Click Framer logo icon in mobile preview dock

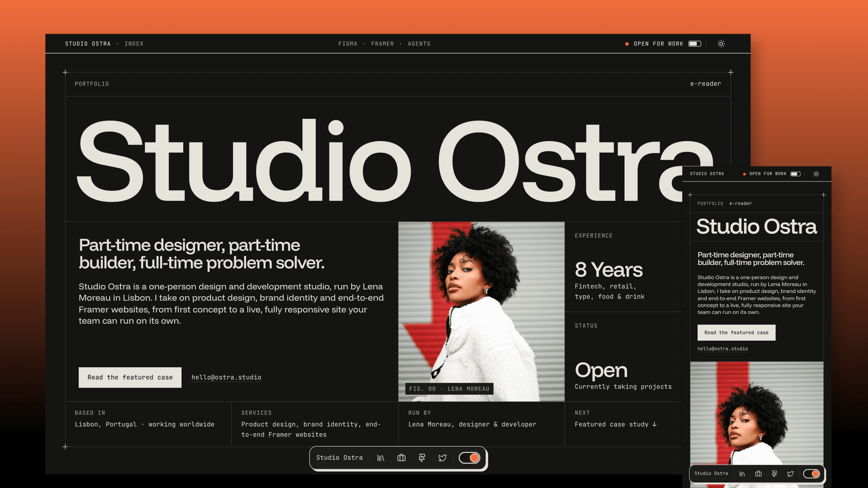(774, 474)
